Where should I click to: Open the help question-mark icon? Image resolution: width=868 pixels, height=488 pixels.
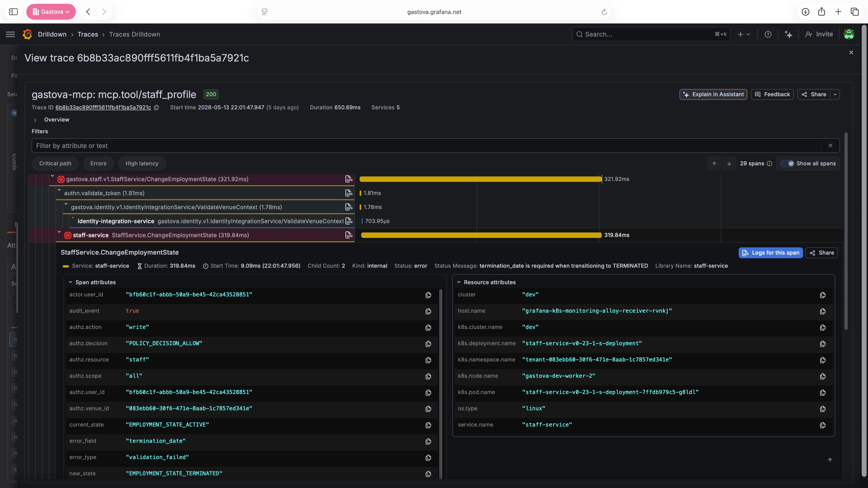click(768, 34)
